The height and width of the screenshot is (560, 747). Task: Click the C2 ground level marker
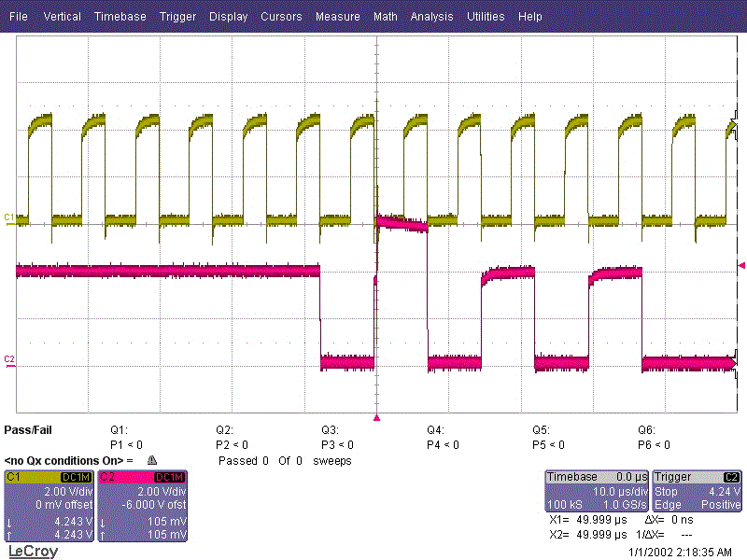coord(10,359)
